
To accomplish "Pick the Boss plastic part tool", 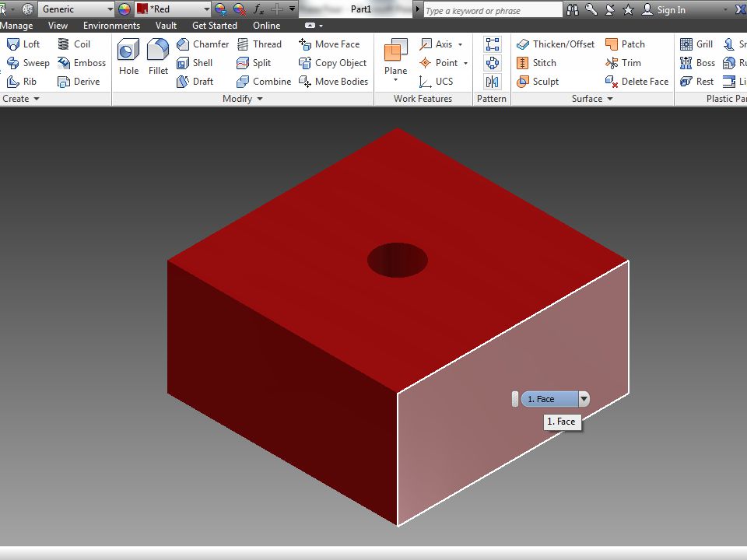I will coord(697,63).
